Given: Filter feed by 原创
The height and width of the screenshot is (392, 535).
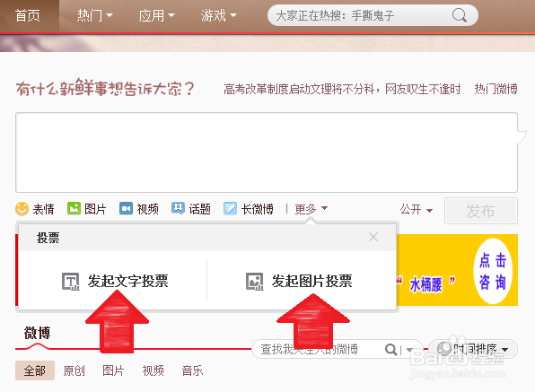Looking at the screenshot, I should pyautogui.click(x=74, y=370).
